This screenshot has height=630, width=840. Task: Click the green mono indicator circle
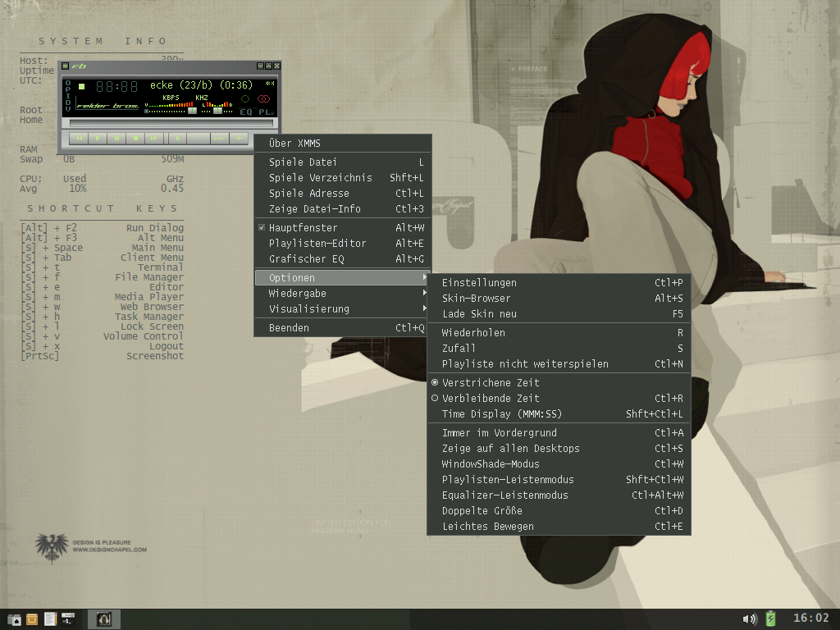click(245, 98)
